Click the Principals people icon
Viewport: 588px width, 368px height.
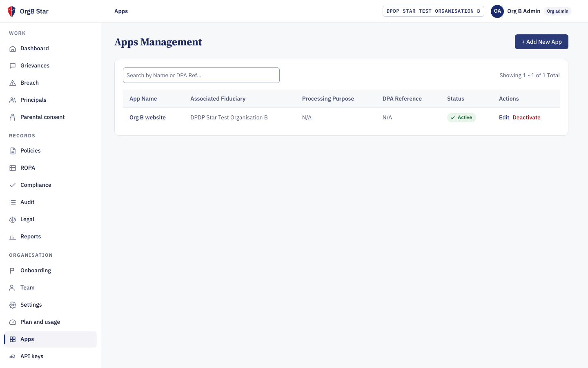[x=13, y=100]
